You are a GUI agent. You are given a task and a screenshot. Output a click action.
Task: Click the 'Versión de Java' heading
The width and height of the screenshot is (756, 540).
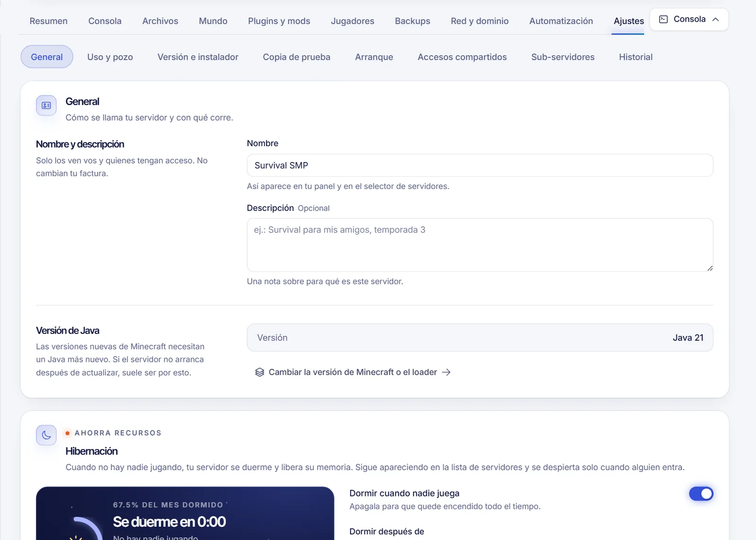tap(68, 331)
